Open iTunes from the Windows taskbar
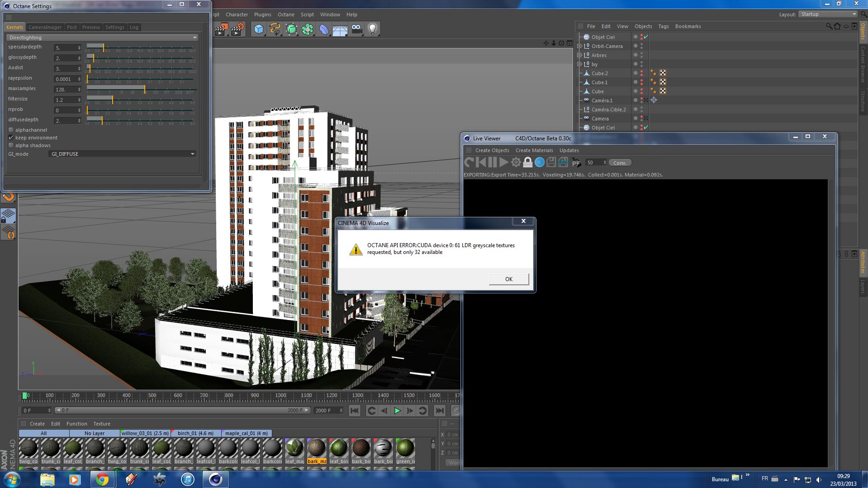The image size is (868, 488). [187, 479]
